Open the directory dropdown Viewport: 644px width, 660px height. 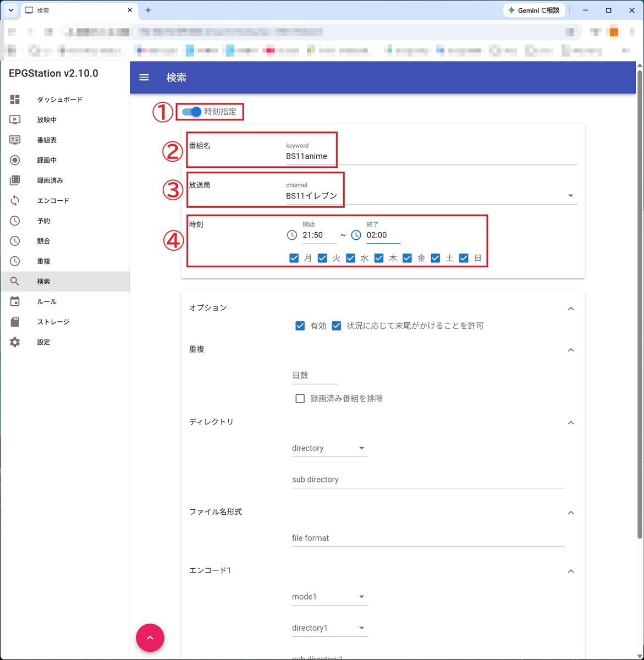(329, 448)
